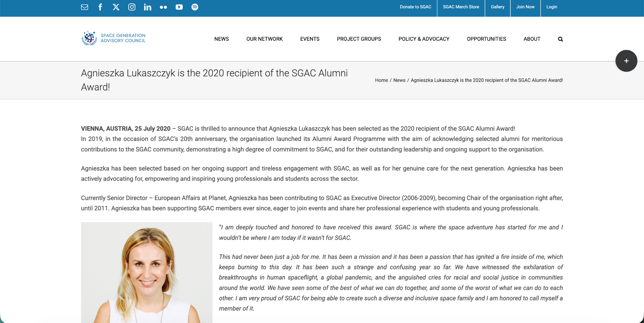This screenshot has height=323, width=644.
Task: Open the NEWS menu
Action: [222, 39]
